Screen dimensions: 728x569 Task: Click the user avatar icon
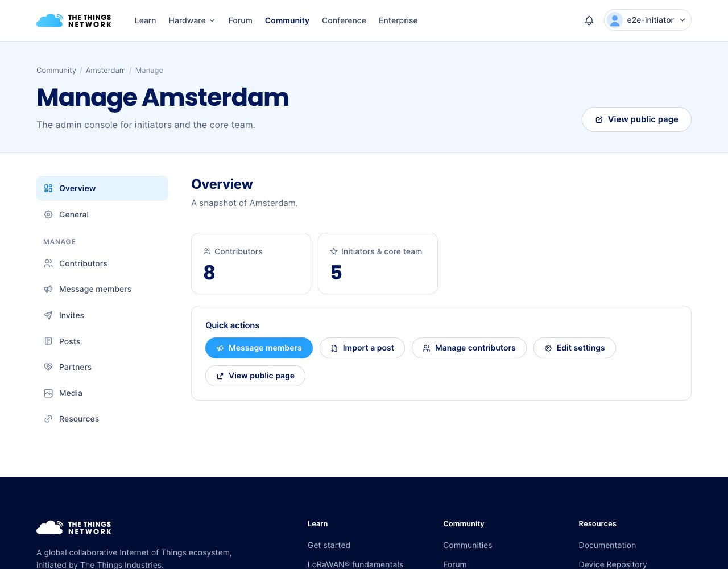tap(615, 20)
